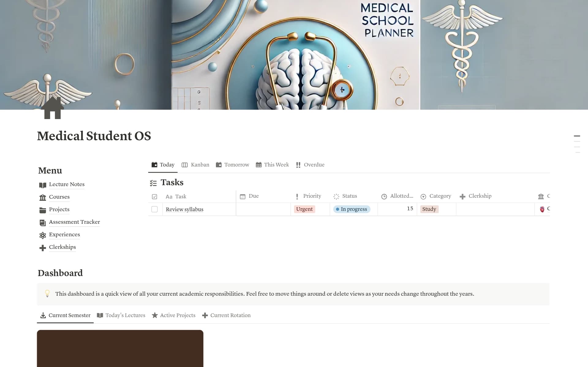Click the checkbox column header icon
The width and height of the screenshot is (588, 367).
[x=154, y=197]
